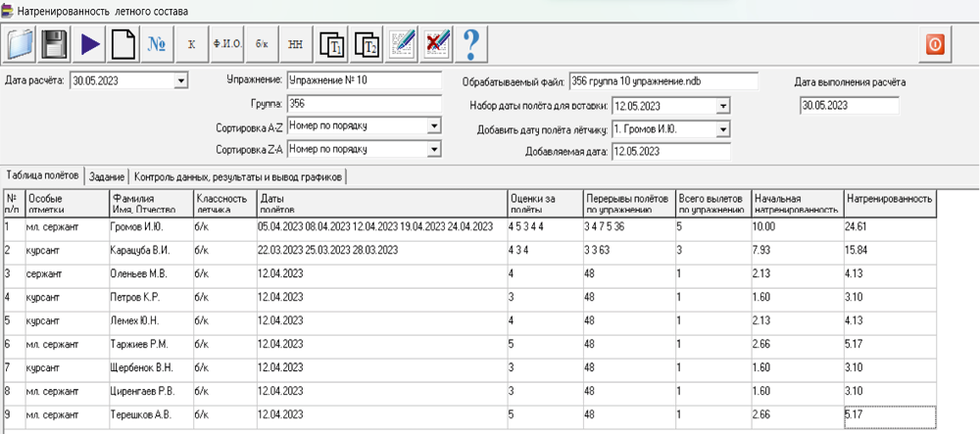Viewport: 980px width, 434px height.
Task: Click the breaks cell 3 3 63
Action: coord(630,252)
